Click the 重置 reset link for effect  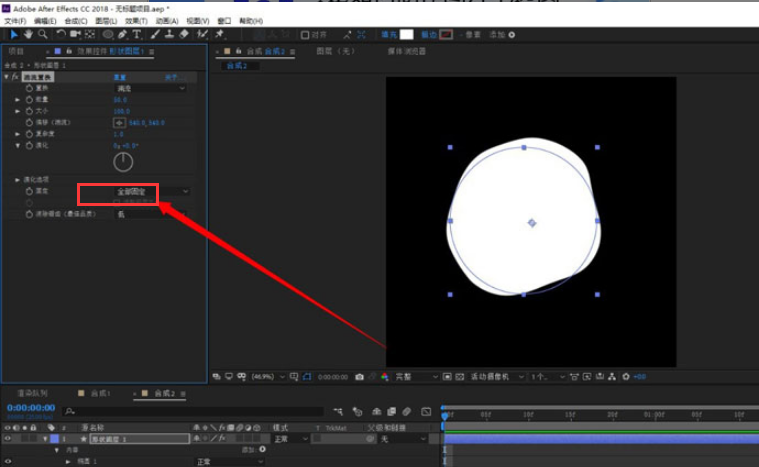coord(119,77)
